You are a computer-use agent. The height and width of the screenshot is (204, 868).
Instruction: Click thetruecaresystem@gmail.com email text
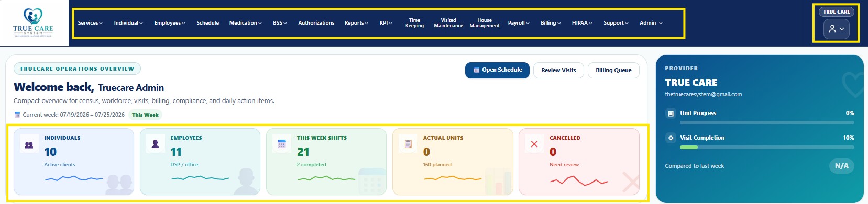(704, 94)
